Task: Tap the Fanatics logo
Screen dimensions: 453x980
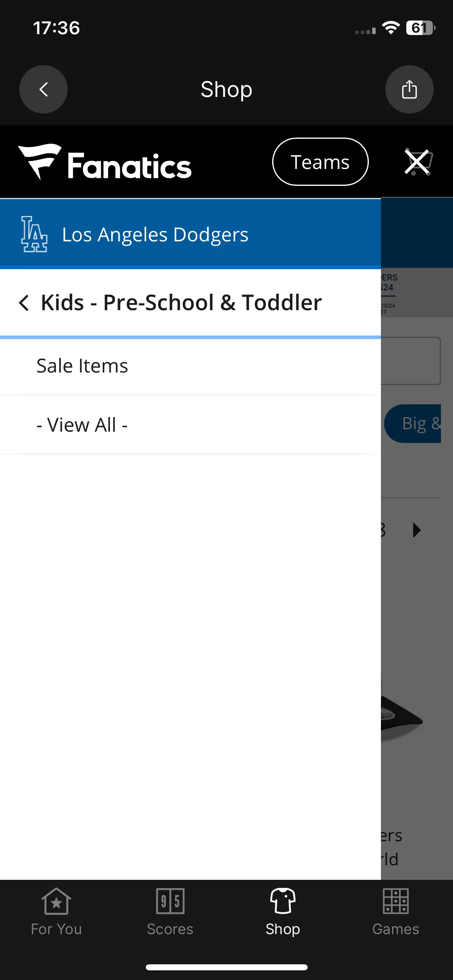Action: [105, 162]
